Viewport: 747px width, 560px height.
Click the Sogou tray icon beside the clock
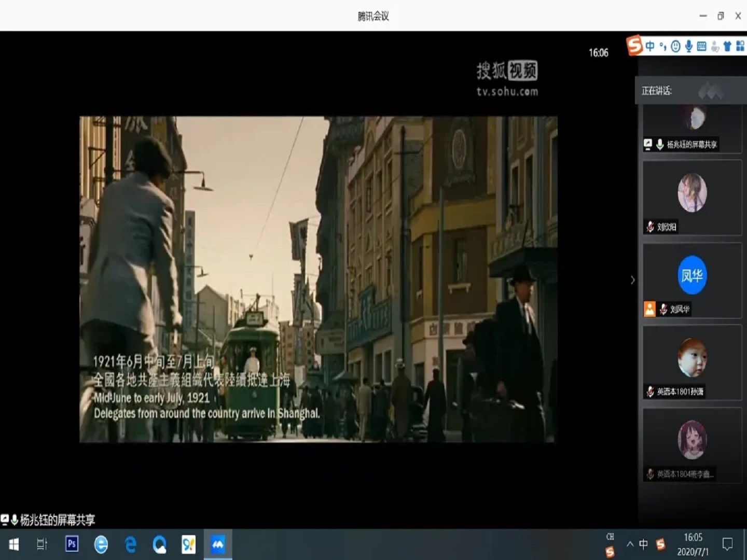(660, 544)
